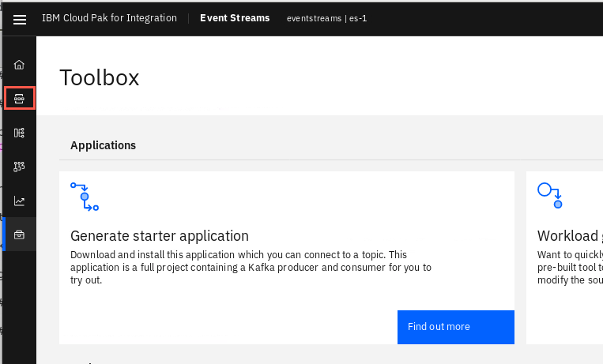The width and height of the screenshot is (603, 364).
Task: Go to Home via sidebar icon
Action: click(x=19, y=65)
